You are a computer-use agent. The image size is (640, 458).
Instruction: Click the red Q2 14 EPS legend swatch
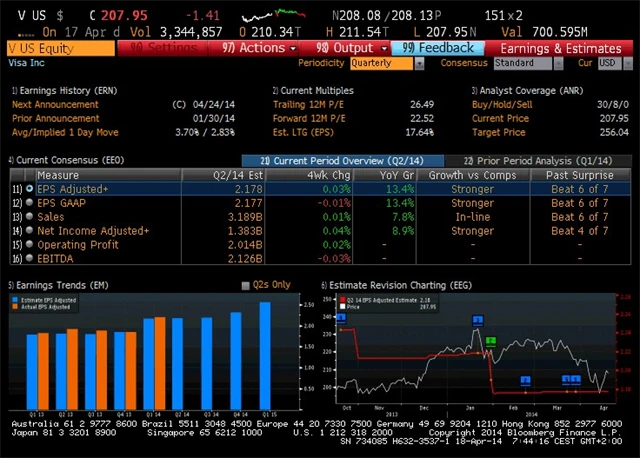(x=342, y=298)
